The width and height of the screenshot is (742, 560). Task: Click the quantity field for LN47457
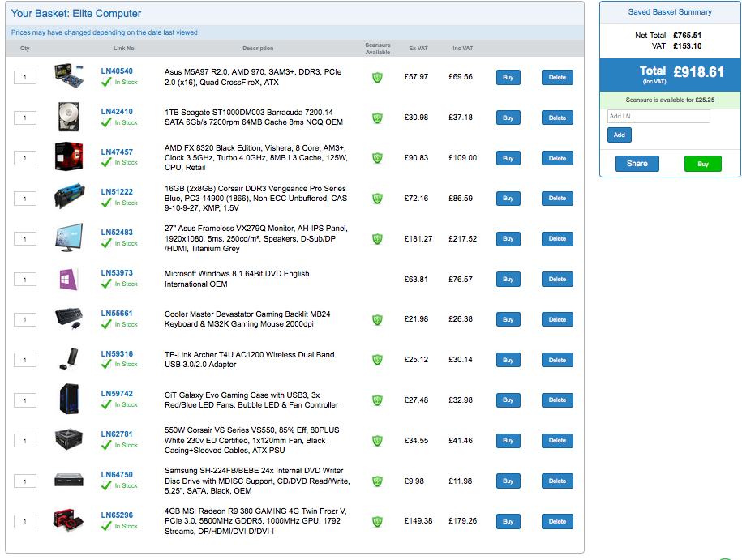pos(25,159)
